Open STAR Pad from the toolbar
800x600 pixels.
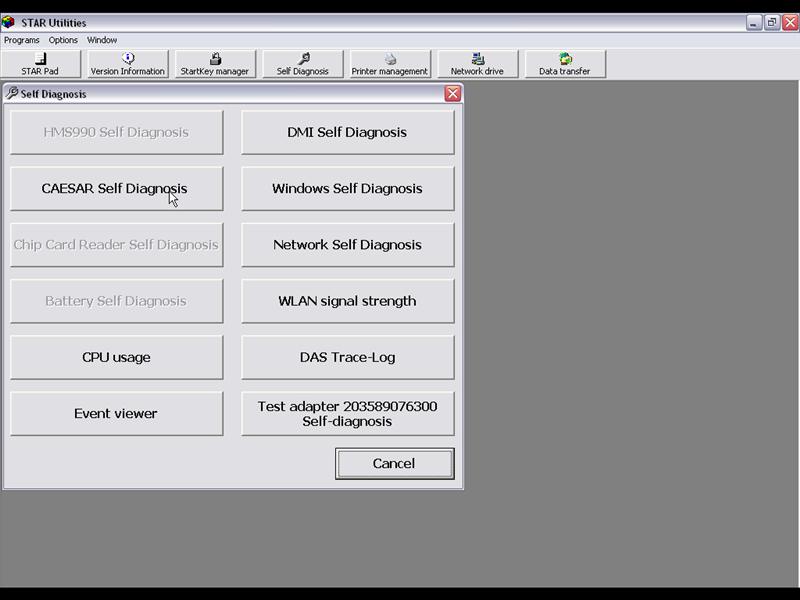[x=40, y=64]
